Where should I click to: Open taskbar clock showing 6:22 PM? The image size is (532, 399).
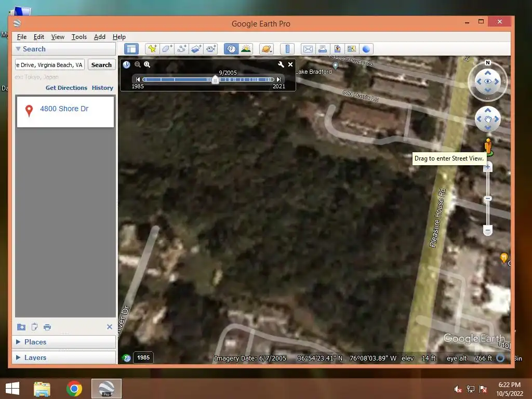point(510,389)
